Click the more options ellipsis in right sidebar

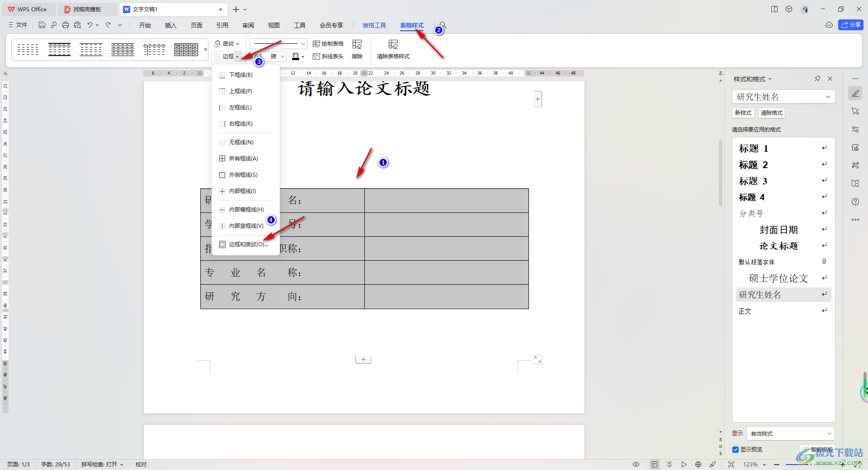[855, 220]
